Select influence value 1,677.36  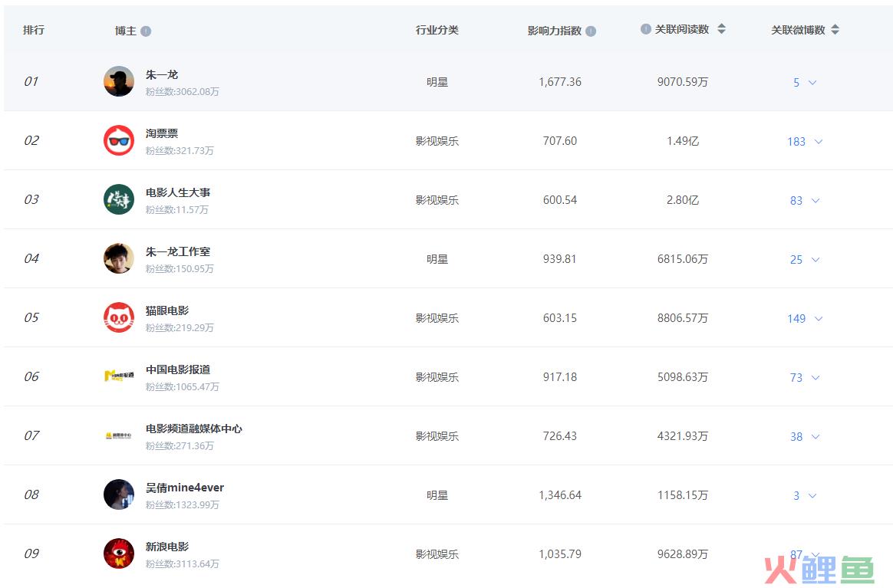(560, 82)
